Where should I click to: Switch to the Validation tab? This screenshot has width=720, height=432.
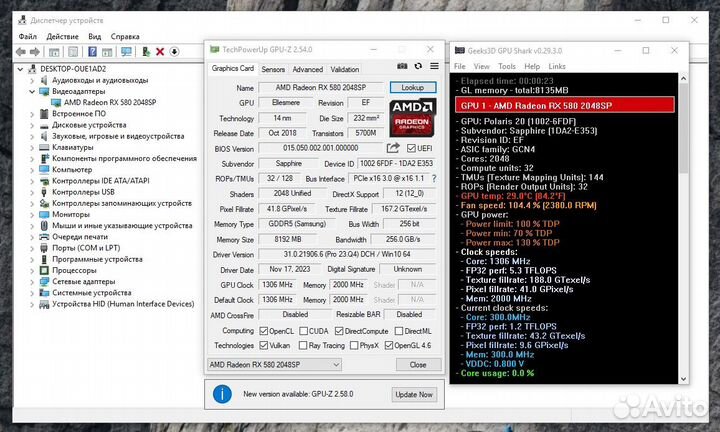344,69
